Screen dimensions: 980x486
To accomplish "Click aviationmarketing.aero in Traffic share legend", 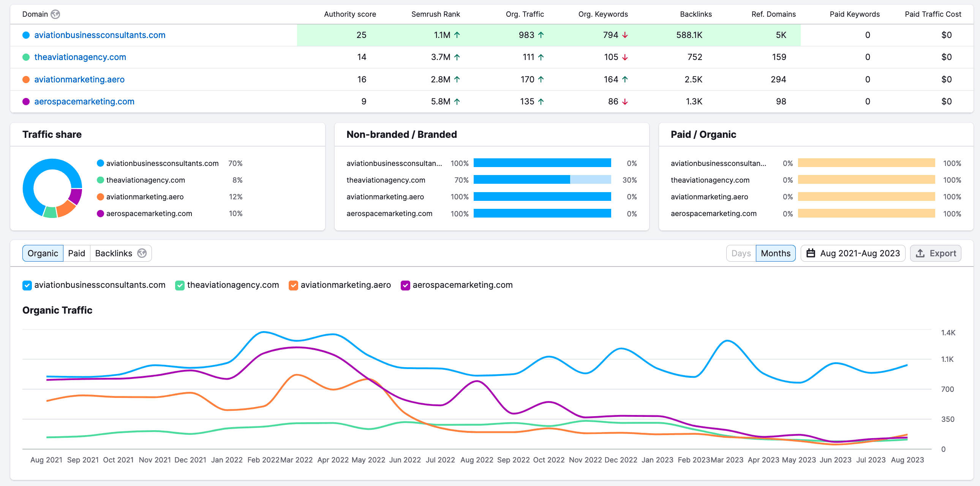I will tap(145, 197).
